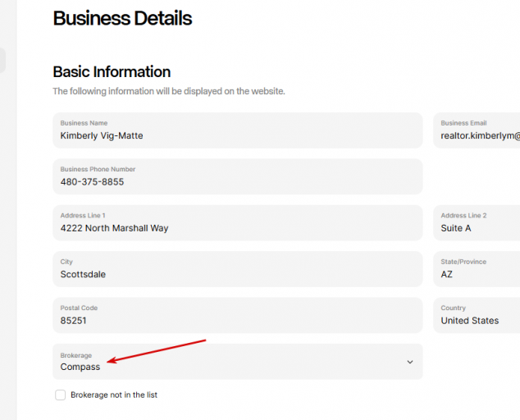Click the Business Details page heading

[122, 18]
